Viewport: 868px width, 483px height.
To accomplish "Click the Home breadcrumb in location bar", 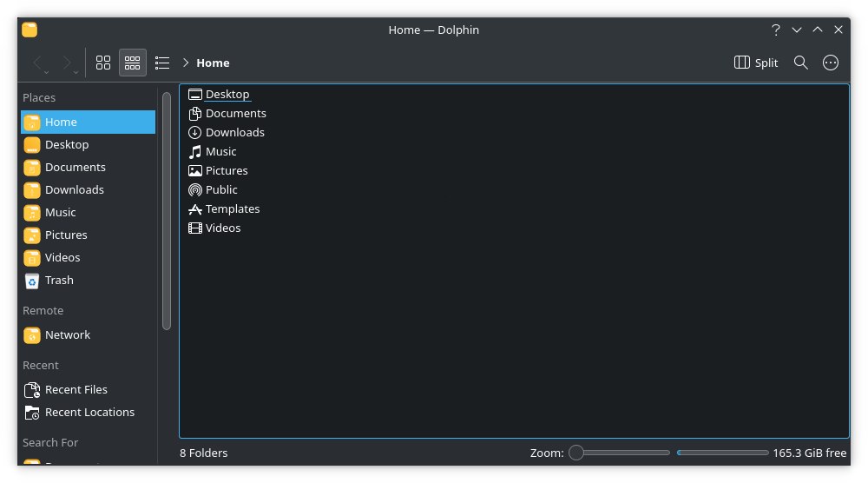I will coord(214,63).
